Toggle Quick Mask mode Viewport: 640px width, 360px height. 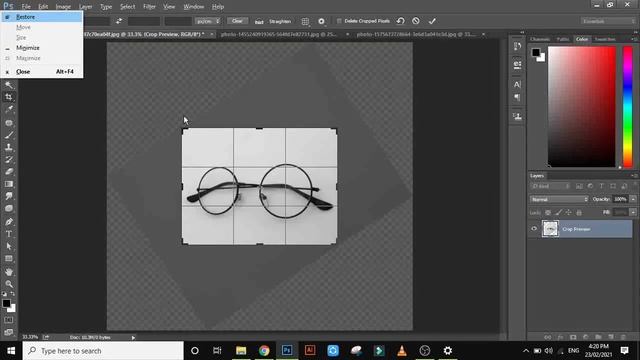[x=9, y=320]
